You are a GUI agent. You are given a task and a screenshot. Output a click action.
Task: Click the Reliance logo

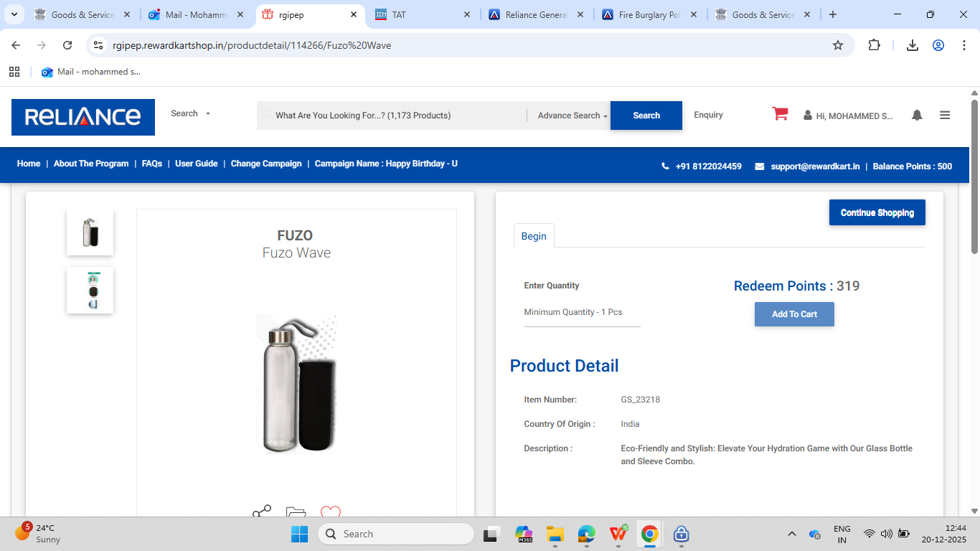click(83, 117)
